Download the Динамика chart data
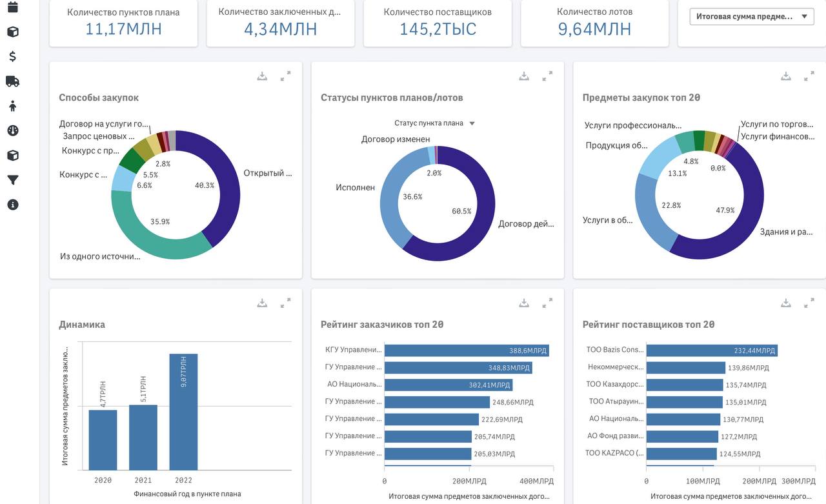 [x=262, y=303]
